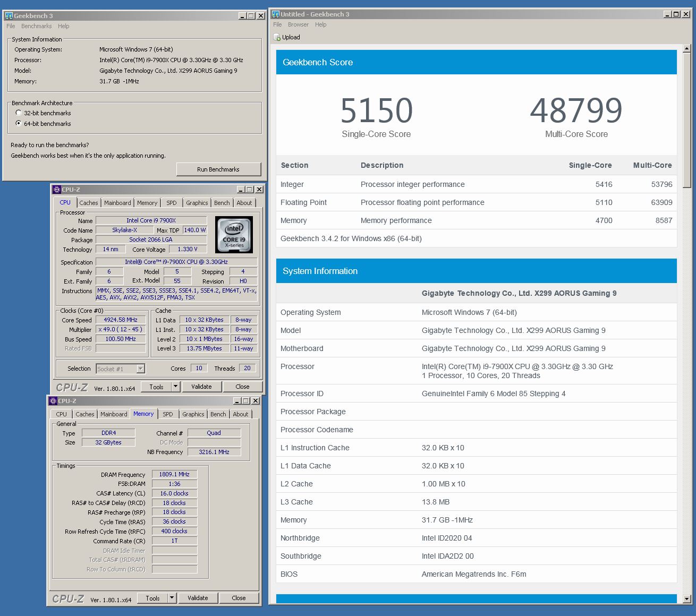The width and height of the screenshot is (696, 616).
Task: Switch to Graphics tab in lower CPU-Z
Action: (193, 414)
